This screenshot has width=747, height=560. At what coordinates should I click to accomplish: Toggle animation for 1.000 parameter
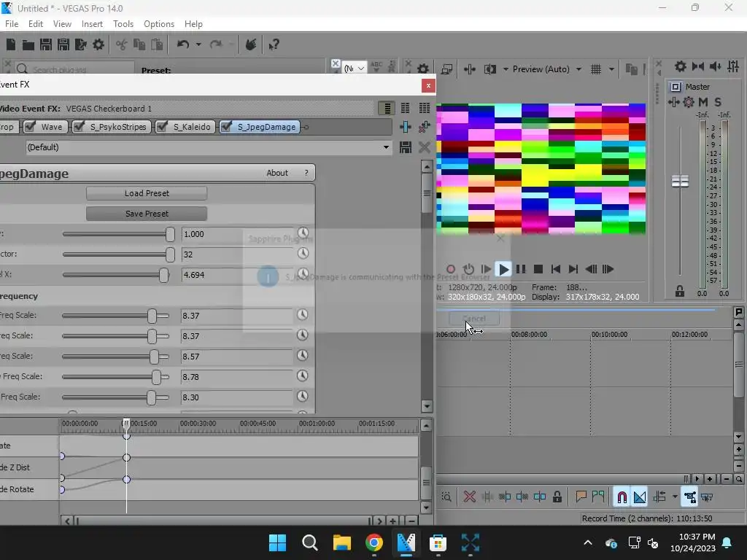[303, 233]
